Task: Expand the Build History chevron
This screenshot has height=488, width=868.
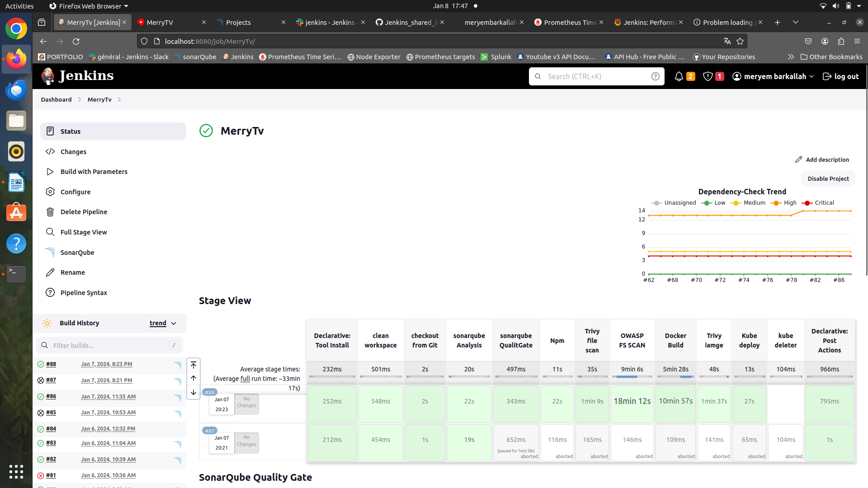Action: coord(174,324)
